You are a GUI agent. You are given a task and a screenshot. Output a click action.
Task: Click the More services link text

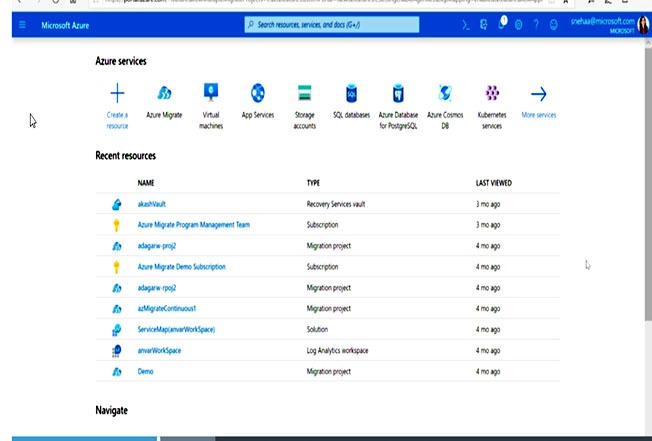tap(539, 115)
